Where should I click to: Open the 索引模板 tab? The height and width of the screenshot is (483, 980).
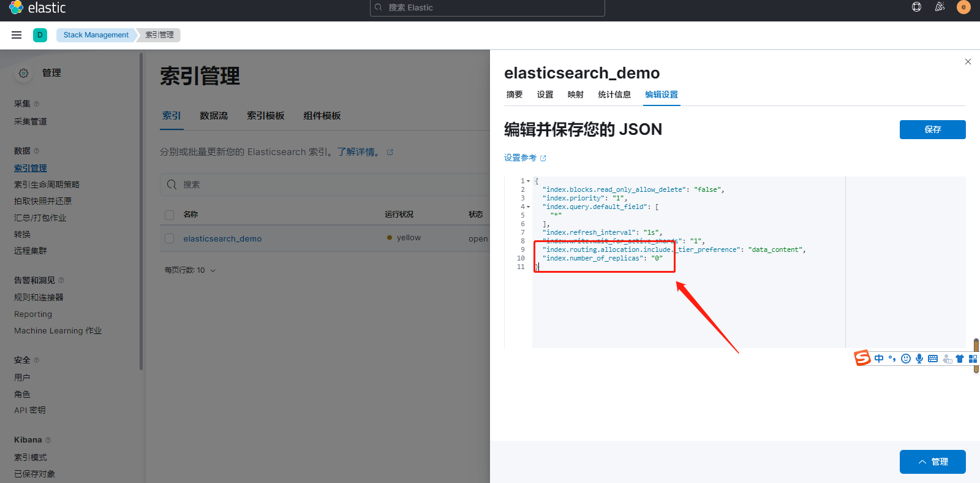tap(266, 115)
